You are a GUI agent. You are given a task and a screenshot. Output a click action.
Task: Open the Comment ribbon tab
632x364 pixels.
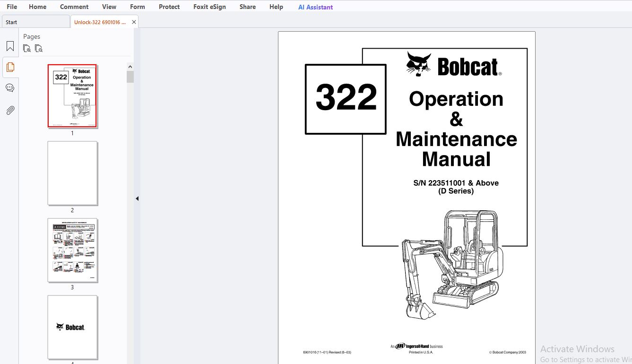[74, 7]
